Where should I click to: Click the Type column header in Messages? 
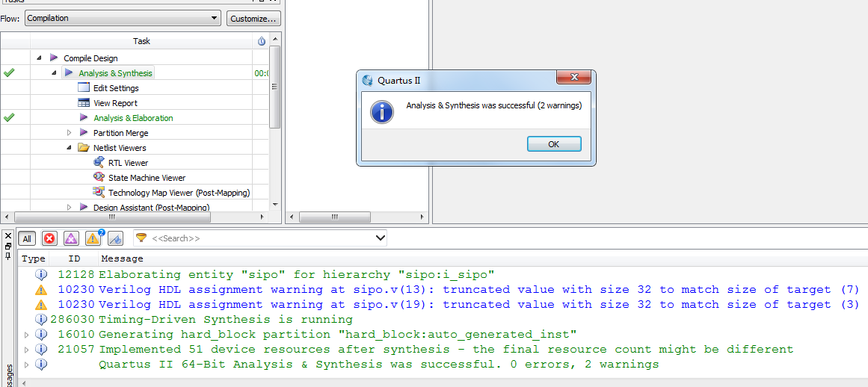(33, 258)
